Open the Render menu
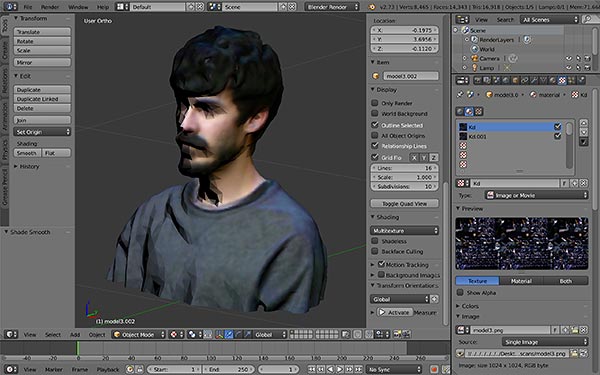The image size is (600, 375). click(50, 7)
